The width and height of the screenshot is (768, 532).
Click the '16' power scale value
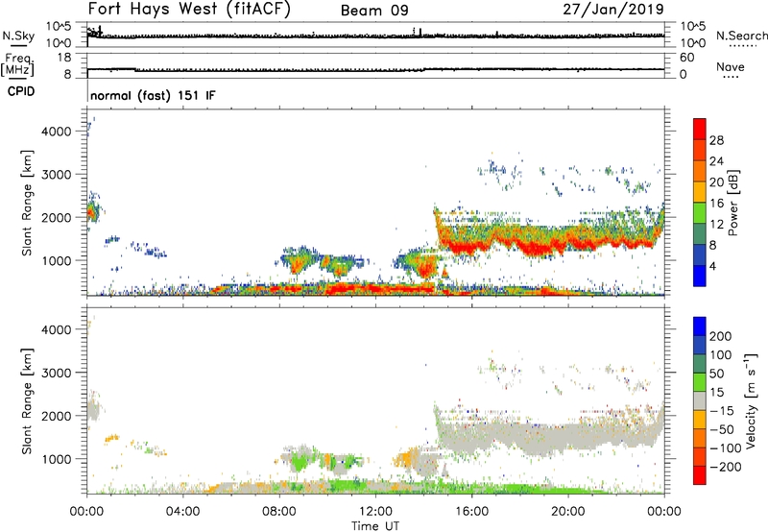click(716, 204)
